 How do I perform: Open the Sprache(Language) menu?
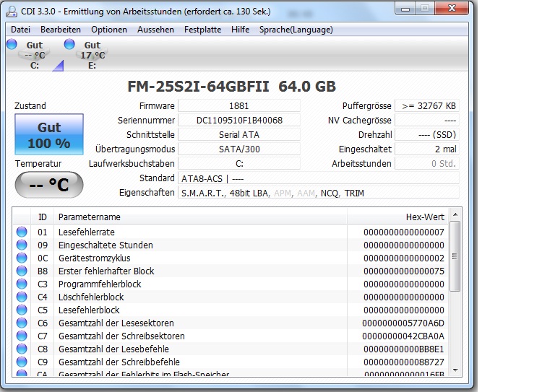296,30
